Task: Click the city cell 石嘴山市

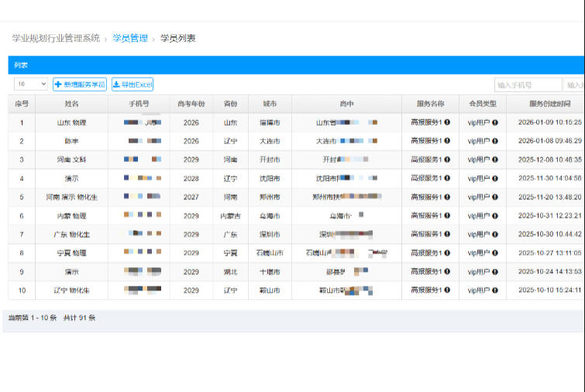Action: [270, 253]
